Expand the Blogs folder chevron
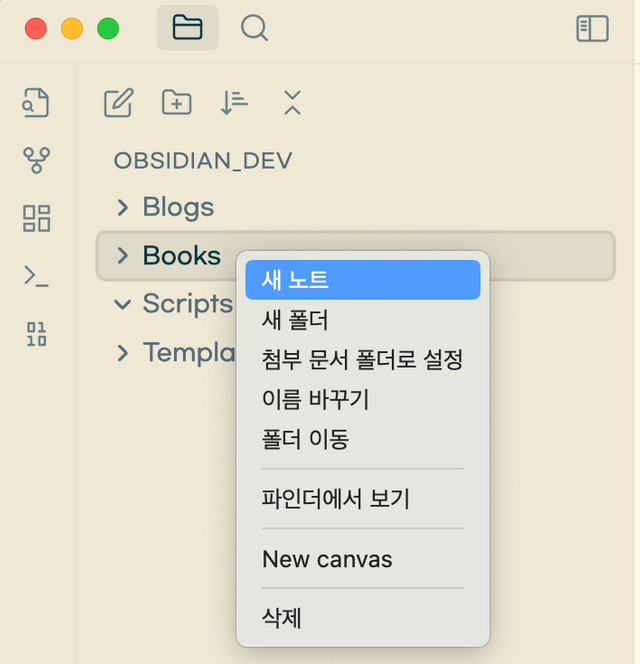Image resolution: width=640 pixels, height=664 pixels. pos(122,207)
